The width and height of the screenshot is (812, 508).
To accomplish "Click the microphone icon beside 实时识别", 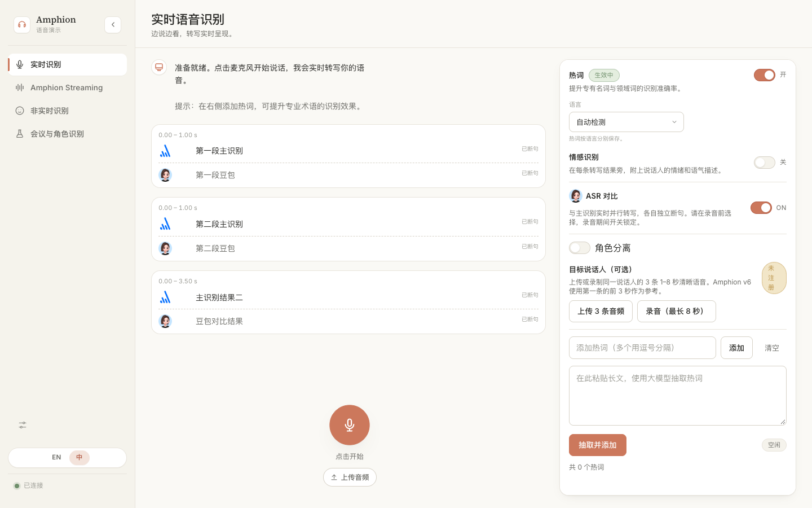I will [x=20, y=64].
